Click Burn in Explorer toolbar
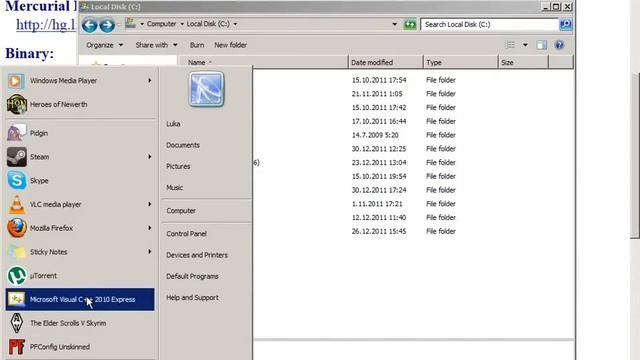 tap(197, 45)
